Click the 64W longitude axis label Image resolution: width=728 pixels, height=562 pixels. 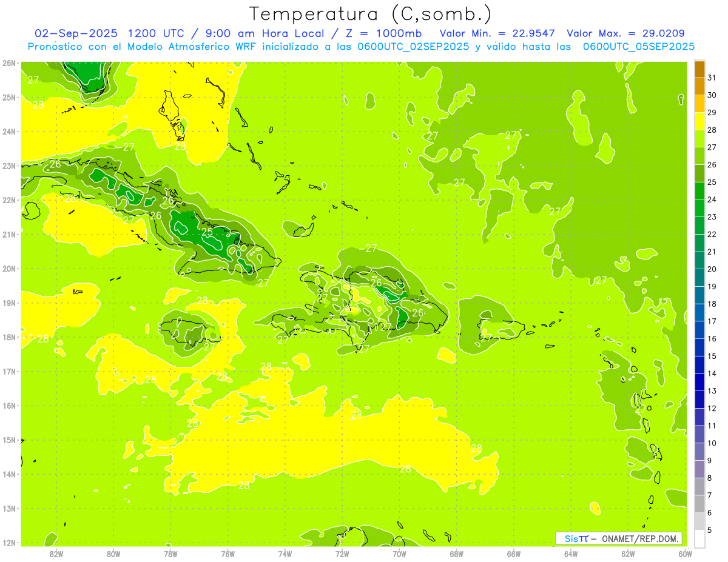tap(571, 554)
